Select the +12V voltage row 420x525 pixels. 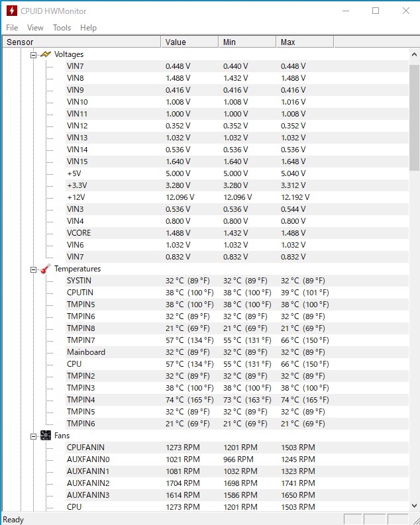76,197
